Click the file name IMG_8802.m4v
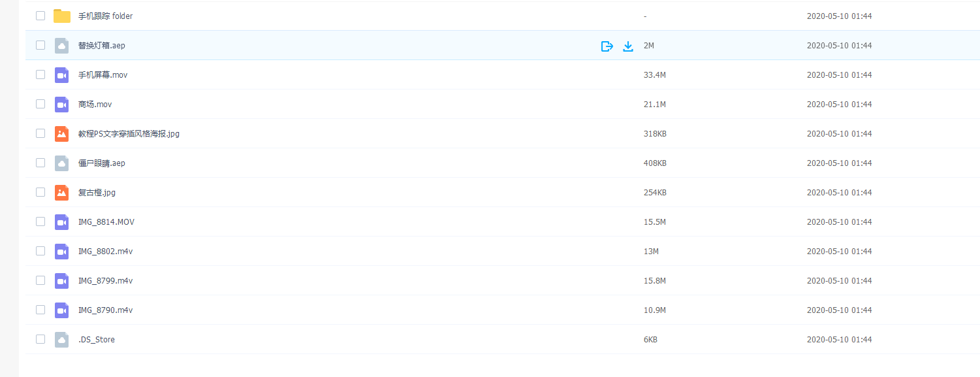980x377 pixels. [106, 252]
